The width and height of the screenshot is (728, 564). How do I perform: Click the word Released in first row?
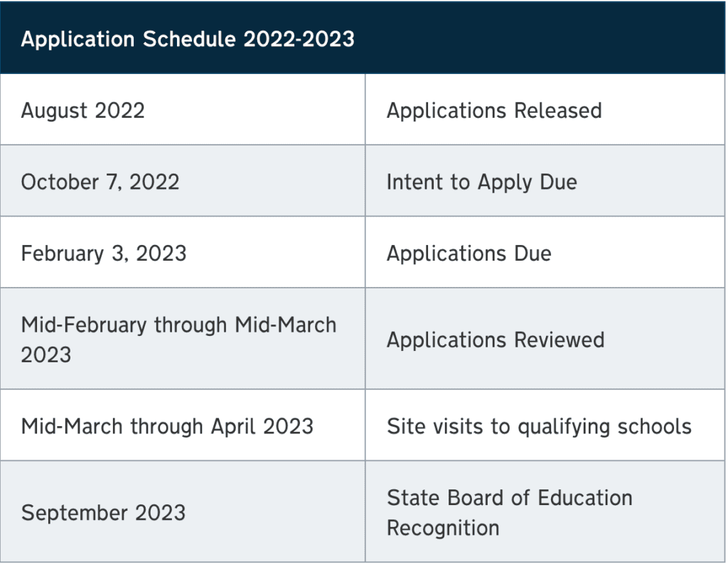557,110
